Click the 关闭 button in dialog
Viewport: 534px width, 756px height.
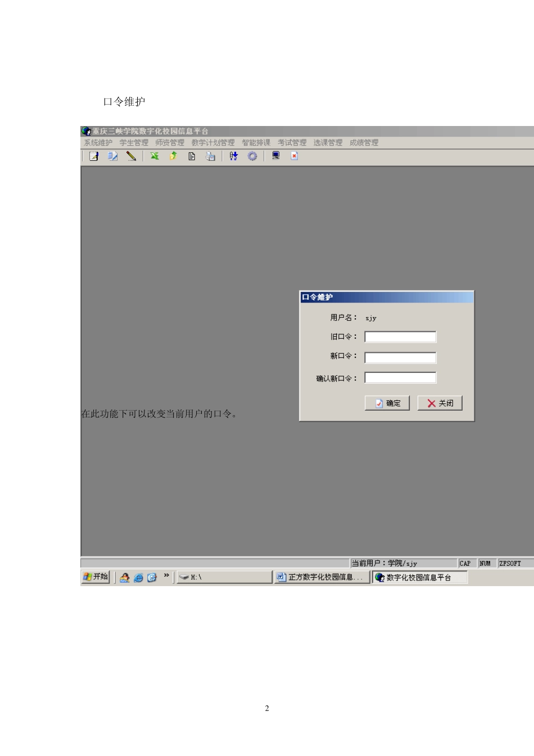tap(440, 403)
